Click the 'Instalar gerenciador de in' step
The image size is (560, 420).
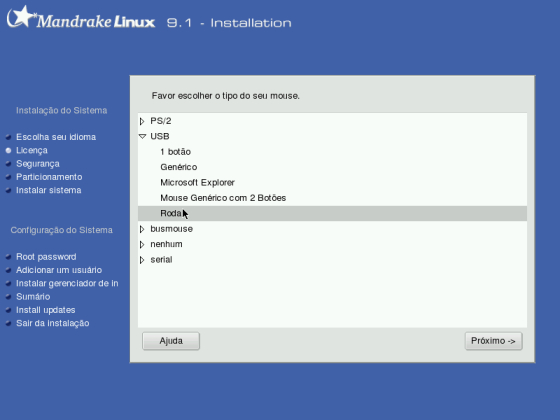click(x=67, y=284)
